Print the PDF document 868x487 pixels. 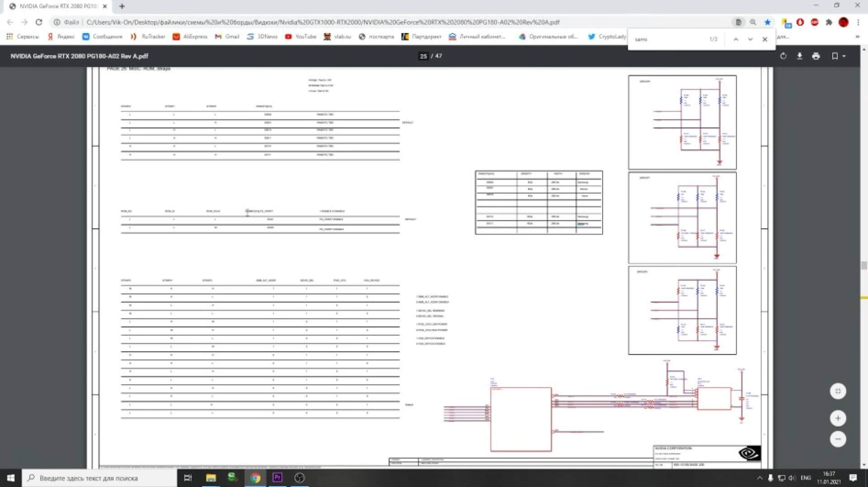coord(816,56)
